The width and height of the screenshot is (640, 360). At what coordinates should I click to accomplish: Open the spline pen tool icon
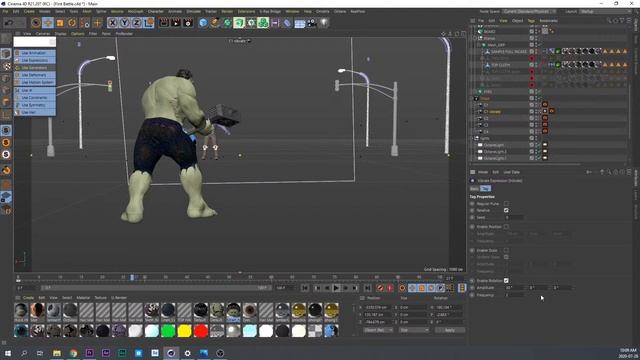215,23
